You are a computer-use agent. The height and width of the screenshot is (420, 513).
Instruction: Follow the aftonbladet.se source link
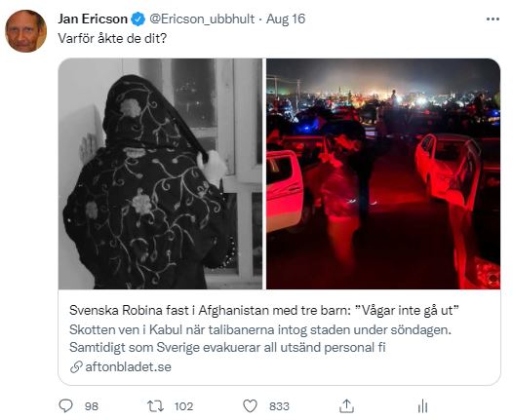point(129,367)
